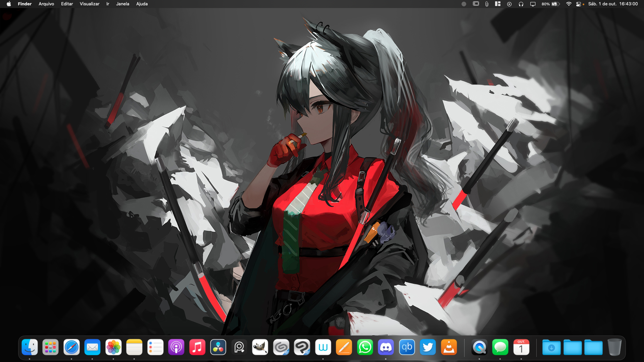Open qBittorrent from the Dock
Viewport: 644px width, 362px height.
407,347
